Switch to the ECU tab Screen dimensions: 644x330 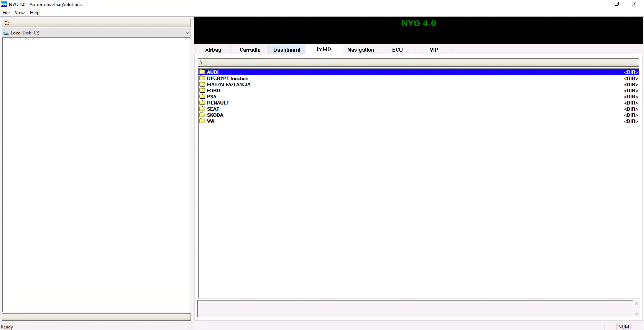397,50
